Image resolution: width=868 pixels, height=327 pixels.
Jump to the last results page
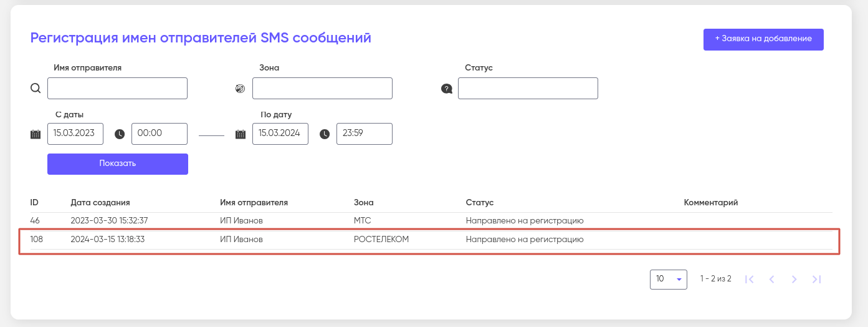816,280
